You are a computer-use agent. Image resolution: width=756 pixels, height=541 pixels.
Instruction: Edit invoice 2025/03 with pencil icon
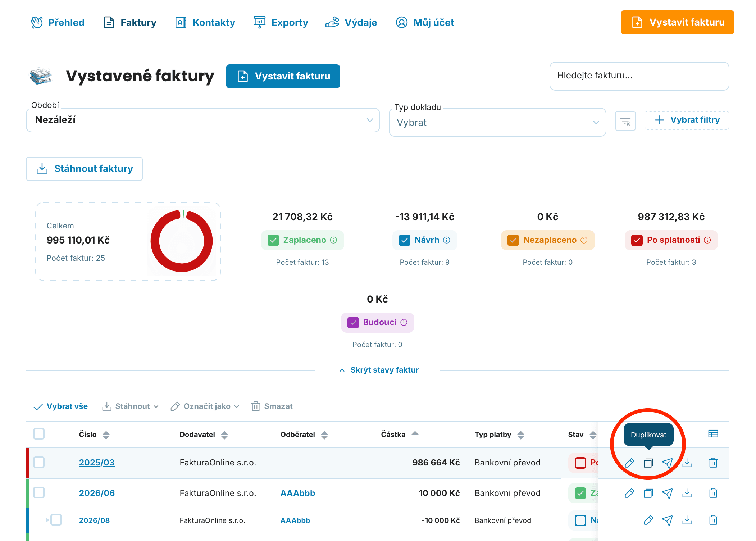(x=629, y=463)
